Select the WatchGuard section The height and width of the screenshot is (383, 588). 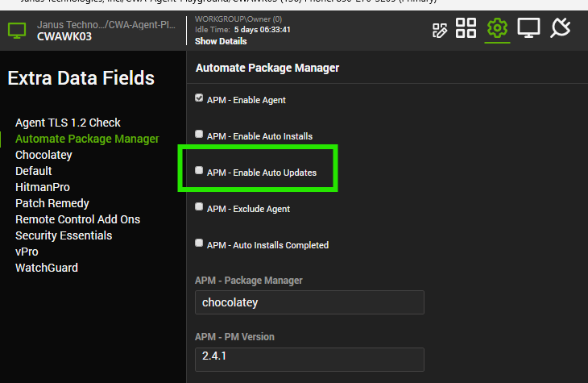coord(47,268)
